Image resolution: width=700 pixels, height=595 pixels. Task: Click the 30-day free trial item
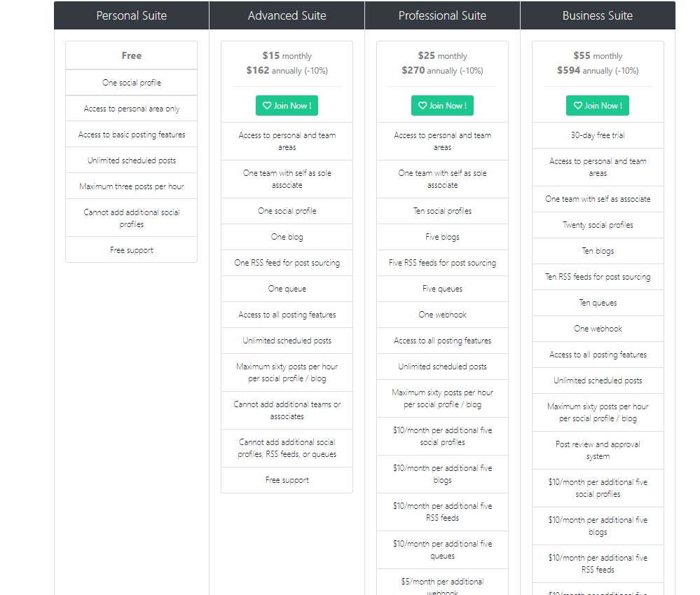click(598, 135)
